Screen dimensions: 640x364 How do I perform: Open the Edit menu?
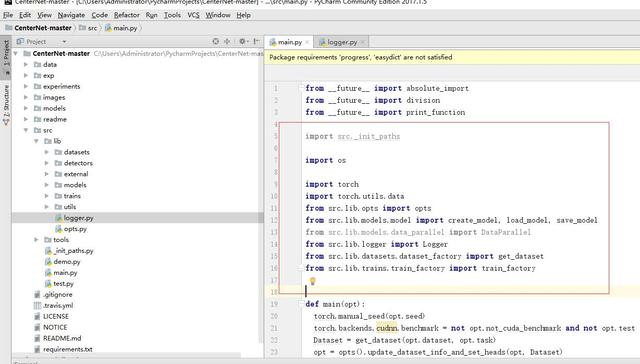25,15
